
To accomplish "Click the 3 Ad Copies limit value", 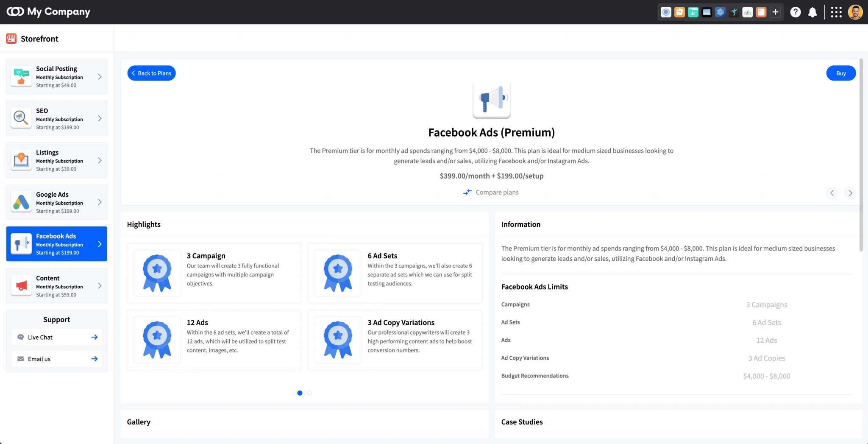I will point(767,358).
